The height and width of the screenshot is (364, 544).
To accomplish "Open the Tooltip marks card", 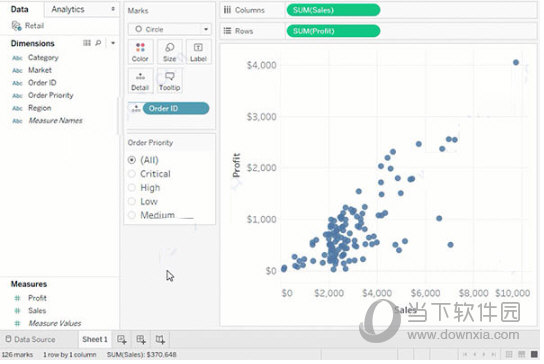I will [x=170, y=81].
